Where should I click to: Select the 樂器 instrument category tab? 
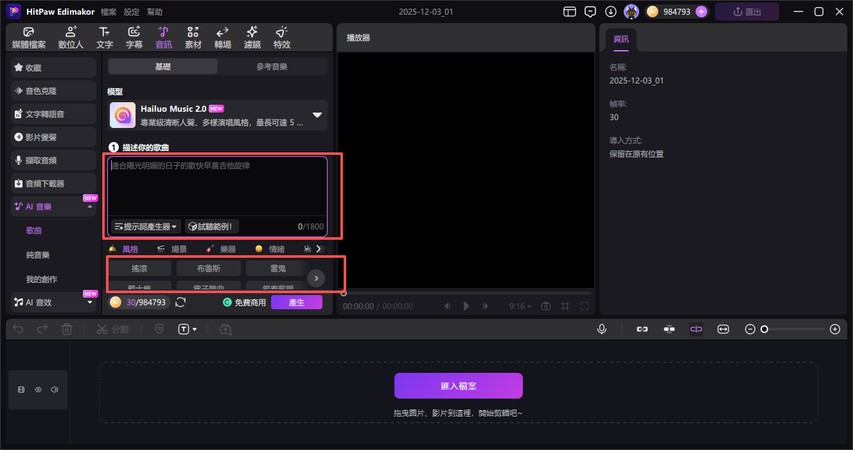tap(221, 249)
